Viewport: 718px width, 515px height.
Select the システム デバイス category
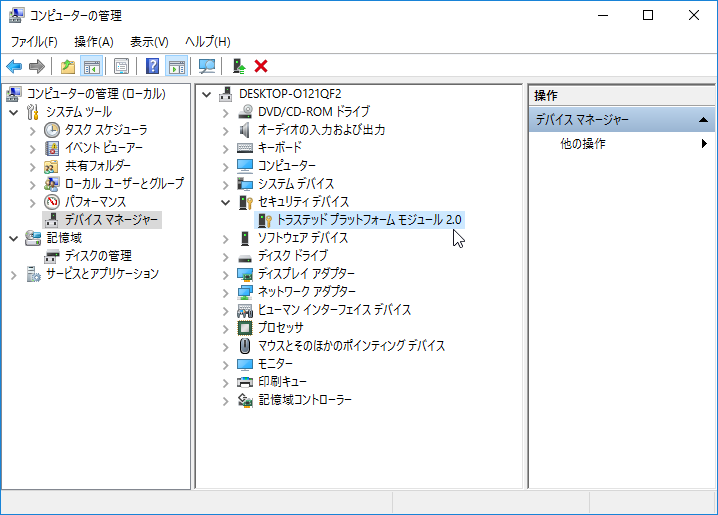click(296, 184)
